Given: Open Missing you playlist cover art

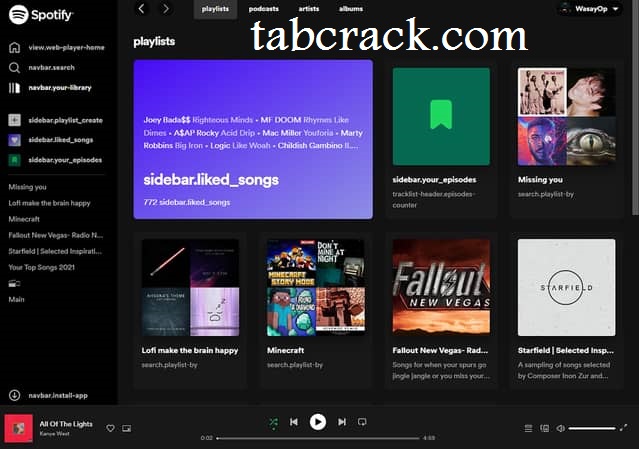Looking at the screenshot, I should pyautogui.click(x=567, y=117).
